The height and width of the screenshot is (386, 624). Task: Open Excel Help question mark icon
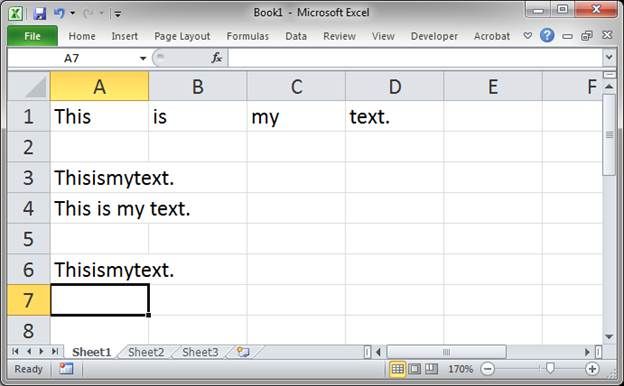(x=547, y=35)
